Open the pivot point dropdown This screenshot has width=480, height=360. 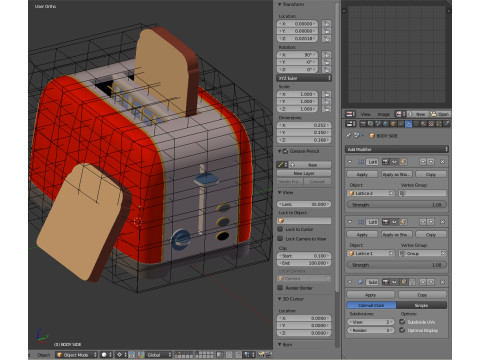[121, 355]
